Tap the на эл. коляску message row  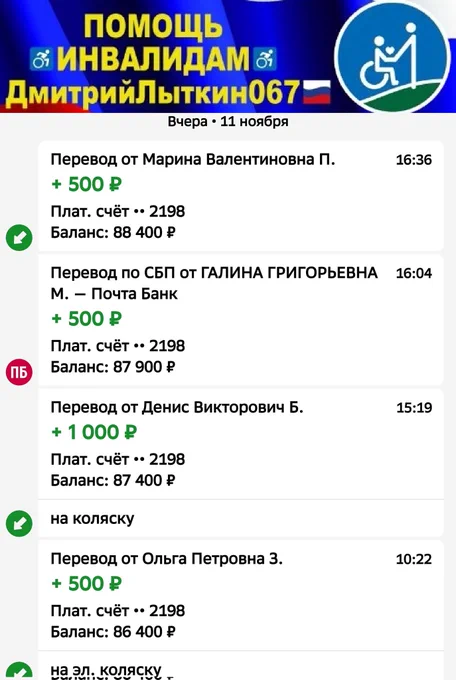[241, 666]
